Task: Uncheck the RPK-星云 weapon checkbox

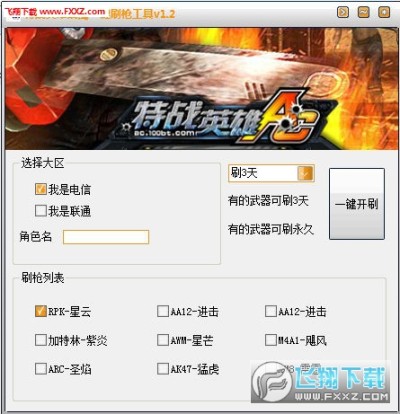Action: tap(41, 311)
